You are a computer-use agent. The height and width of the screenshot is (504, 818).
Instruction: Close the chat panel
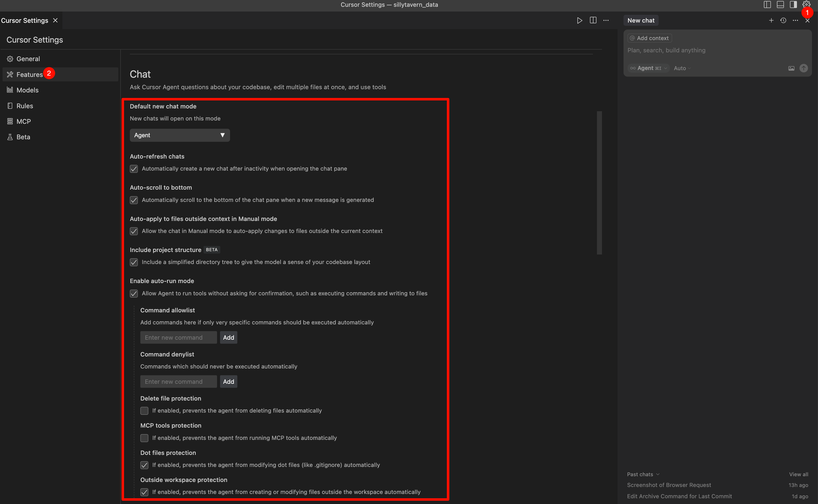click(807, 21)
